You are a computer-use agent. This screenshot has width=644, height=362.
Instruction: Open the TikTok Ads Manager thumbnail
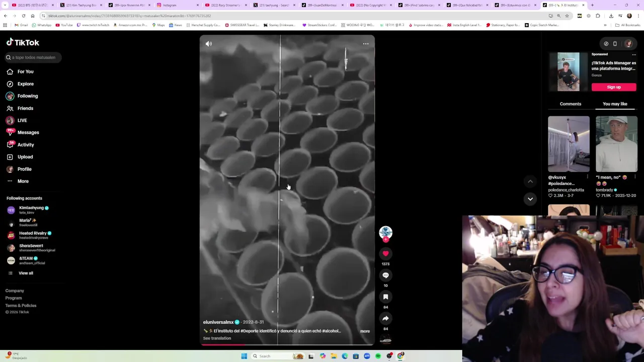click(569, 72)
